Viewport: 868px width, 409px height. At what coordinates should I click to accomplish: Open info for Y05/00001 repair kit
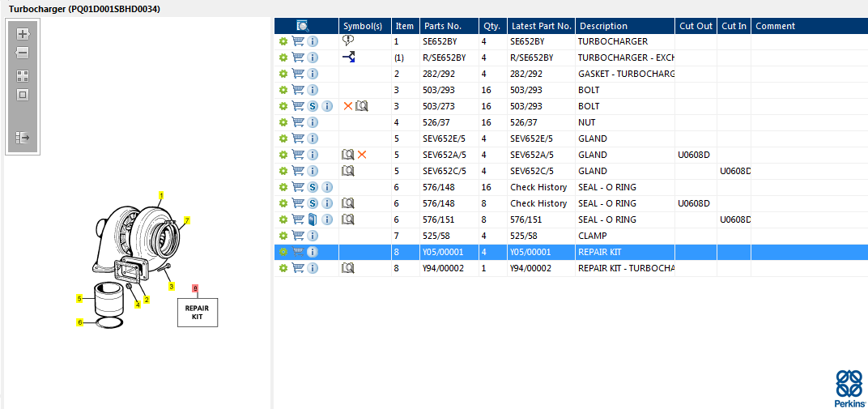313,252
